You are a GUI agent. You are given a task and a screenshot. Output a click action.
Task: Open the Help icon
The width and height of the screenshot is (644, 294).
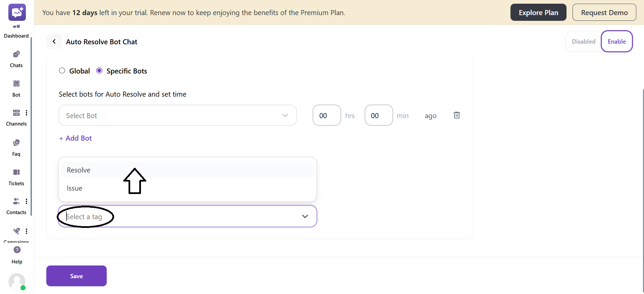pos(17,250)
